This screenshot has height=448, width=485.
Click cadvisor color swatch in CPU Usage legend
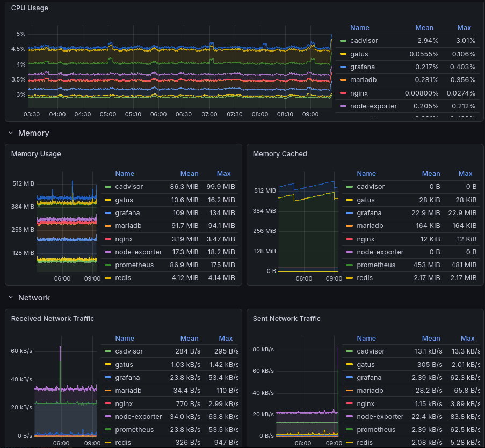coord(343,41)
